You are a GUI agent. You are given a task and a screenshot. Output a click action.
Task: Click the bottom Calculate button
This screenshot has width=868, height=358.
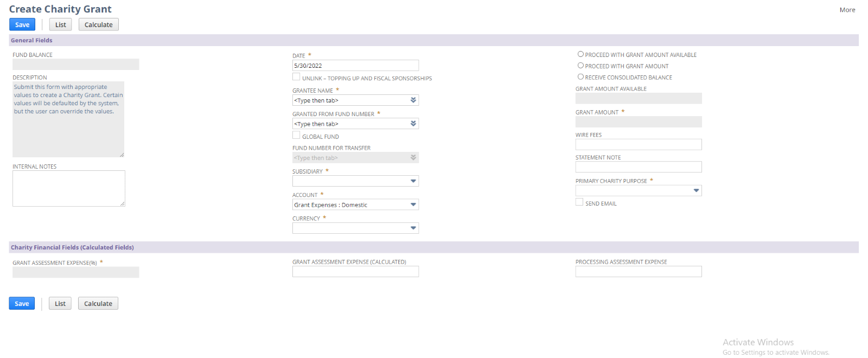click(x=98, y=304)
